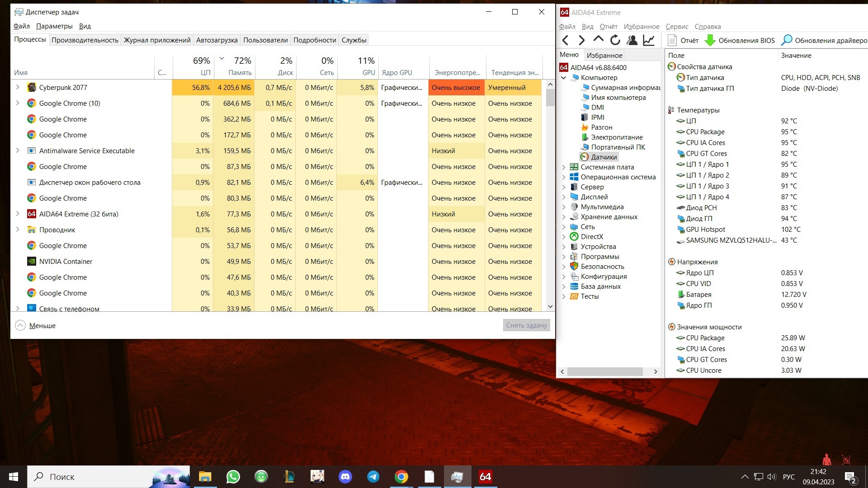Open Службы tab in Task Manager
The width and height of the screenshot is (868, 488).
coord(354,40)
